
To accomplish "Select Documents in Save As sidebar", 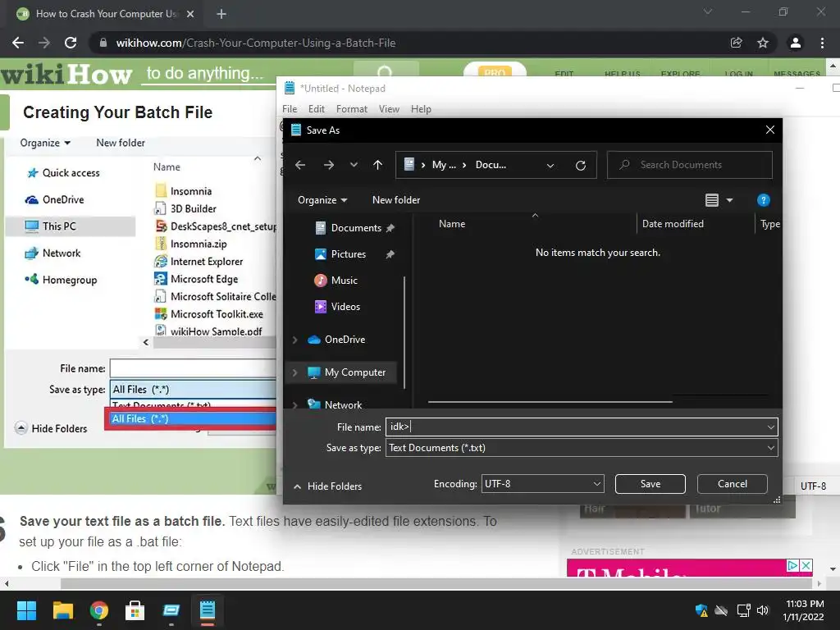I will pos(356,228).
